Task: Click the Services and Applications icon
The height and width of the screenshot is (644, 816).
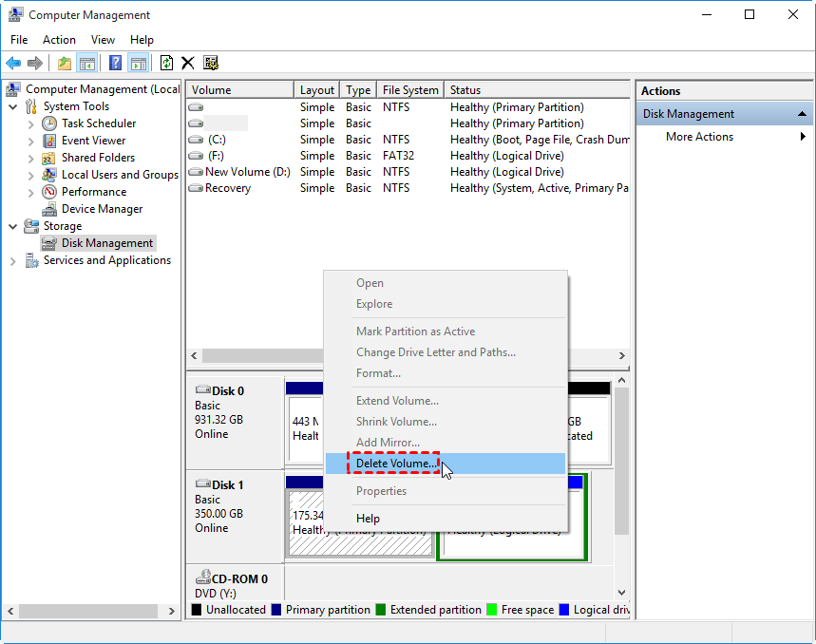Action: (31, 260)
